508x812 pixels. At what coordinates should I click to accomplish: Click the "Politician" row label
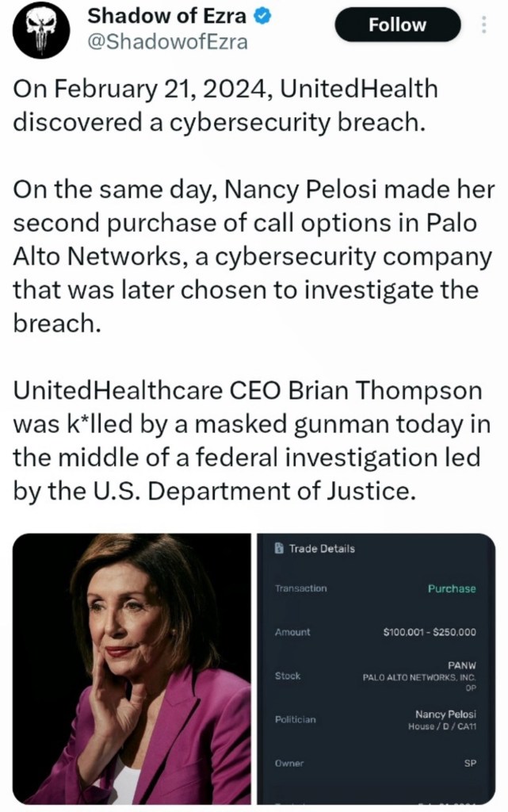(x=295, y=719)
